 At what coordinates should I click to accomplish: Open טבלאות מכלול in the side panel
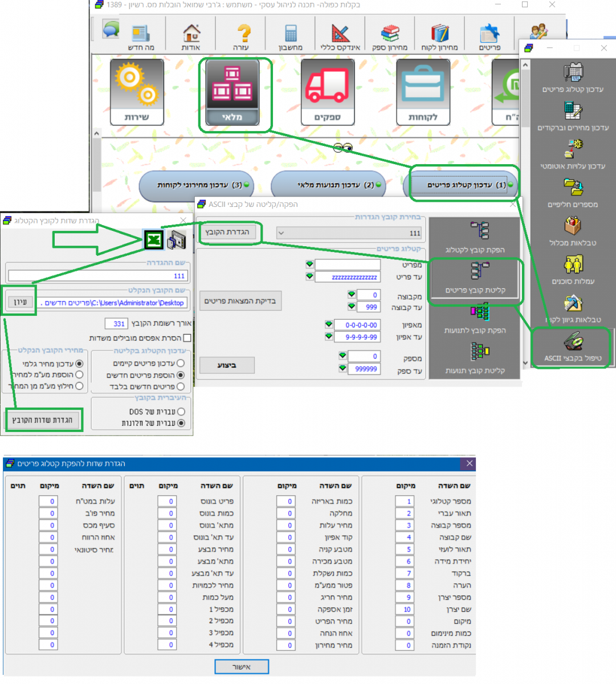click(x=573, y=231)
